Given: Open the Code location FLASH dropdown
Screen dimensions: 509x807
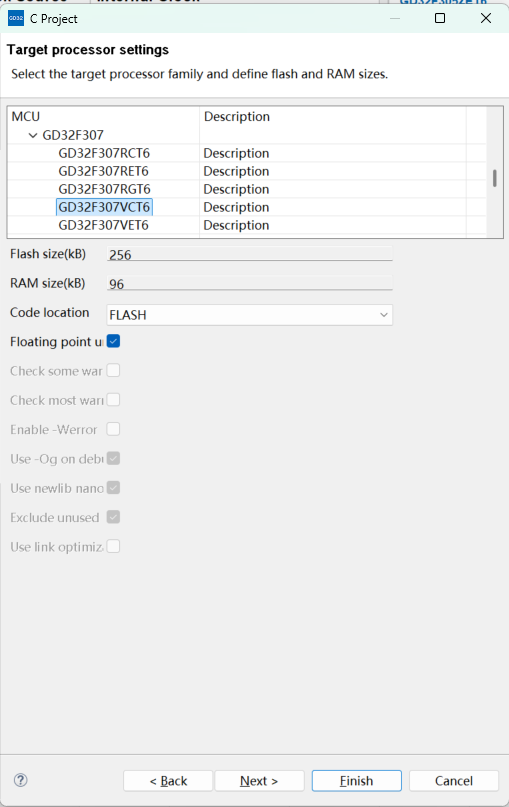Looking at the screenshot, I should (x=250, y=315).
